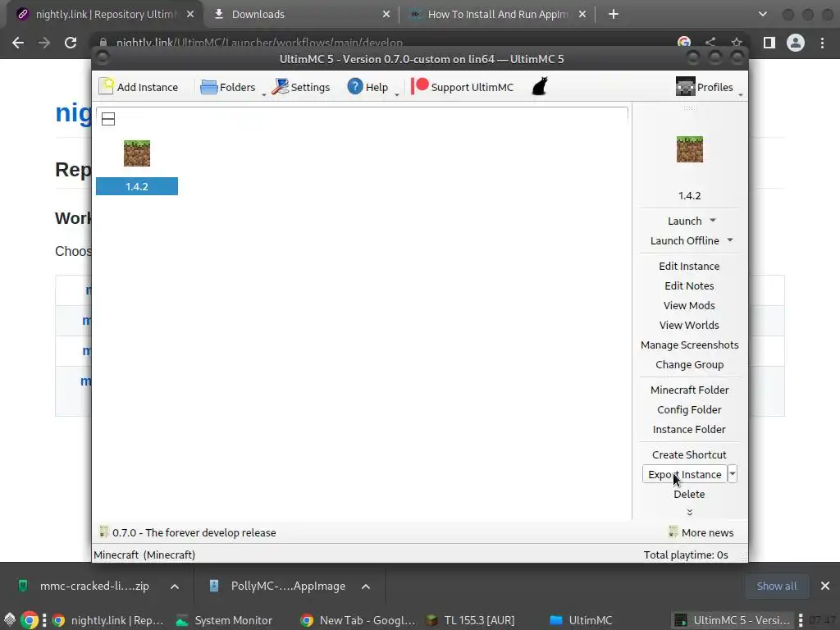The image size is (840, 630).
Task: Click the 1.4.2 name in side panel
Action: coord(689,195)
